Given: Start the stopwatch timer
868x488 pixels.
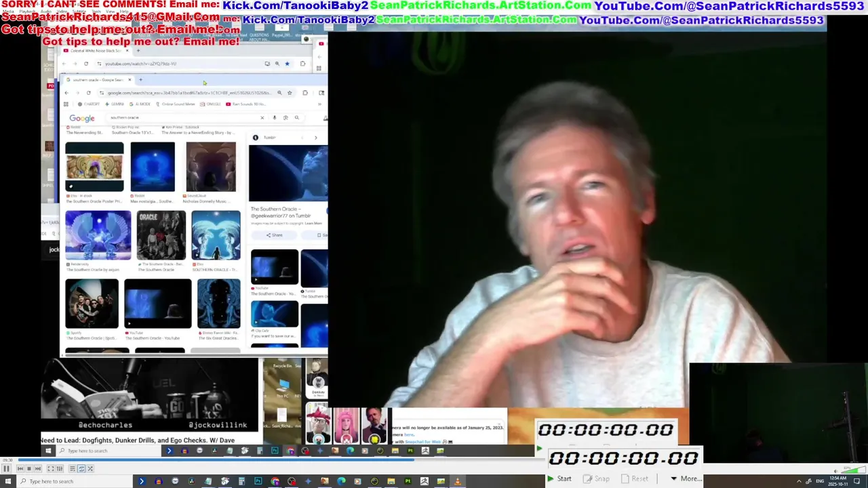Looking at the screenshot, I should [x=559, y=479].
